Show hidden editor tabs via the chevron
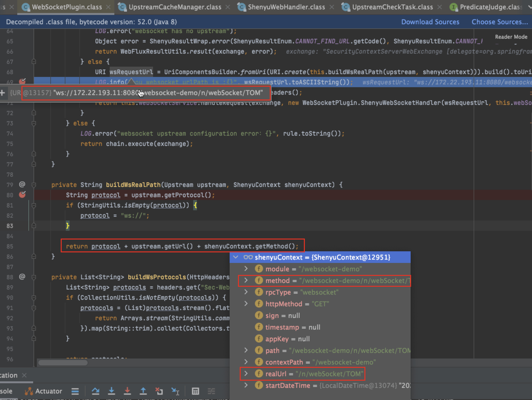The height and width of the screenshot is (400, 532). point(529,7)
